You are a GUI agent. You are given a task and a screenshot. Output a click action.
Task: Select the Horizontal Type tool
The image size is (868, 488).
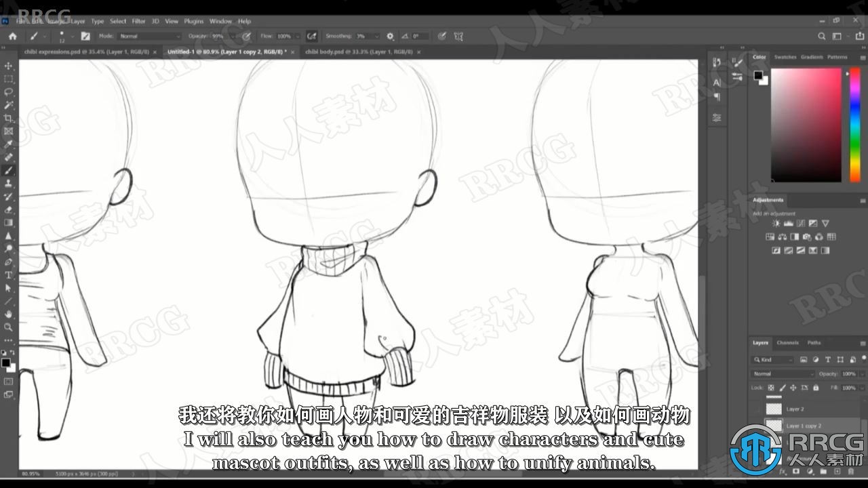pyautogui.click(x=9, y=274)
